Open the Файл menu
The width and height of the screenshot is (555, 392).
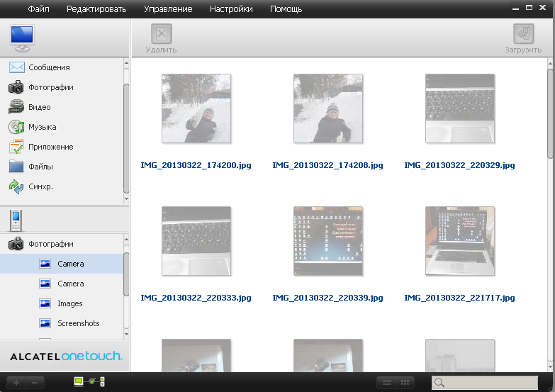click(x=38, y=9)
